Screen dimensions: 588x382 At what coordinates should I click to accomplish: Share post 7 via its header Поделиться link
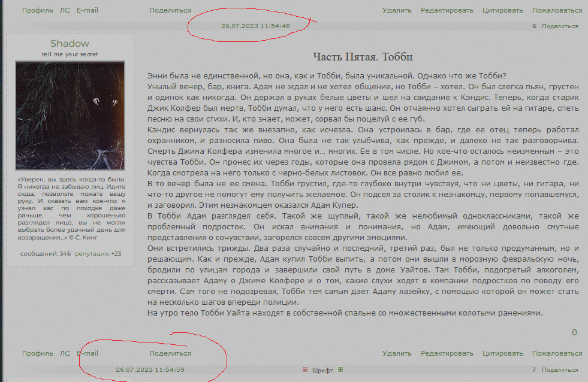(560, 370)
